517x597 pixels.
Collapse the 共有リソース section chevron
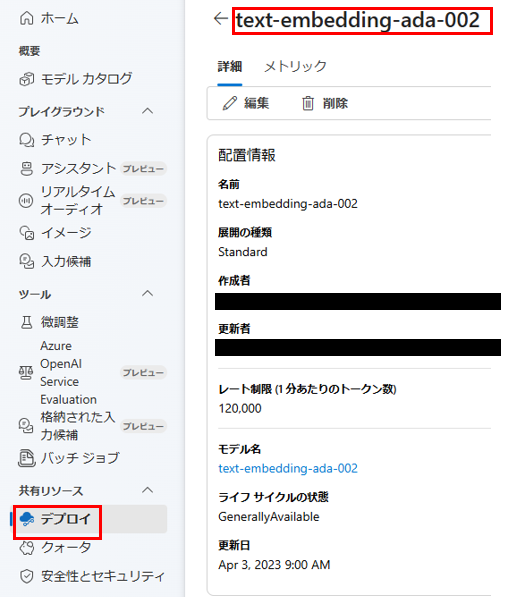148,490
